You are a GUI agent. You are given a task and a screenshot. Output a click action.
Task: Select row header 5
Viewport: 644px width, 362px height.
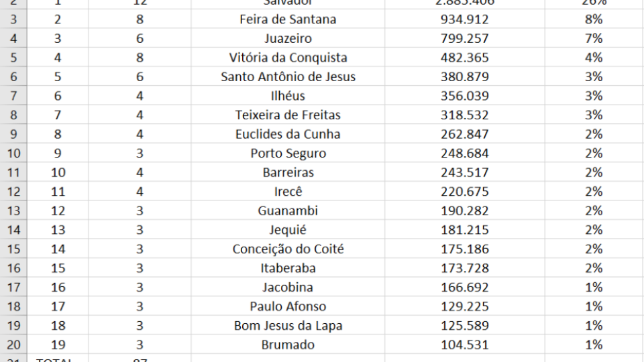13,58
